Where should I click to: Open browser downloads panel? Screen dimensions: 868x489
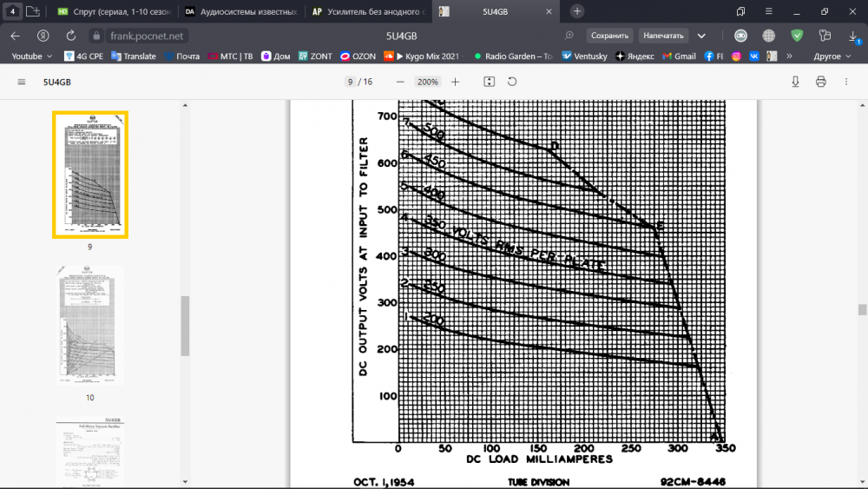coord(852,36)
